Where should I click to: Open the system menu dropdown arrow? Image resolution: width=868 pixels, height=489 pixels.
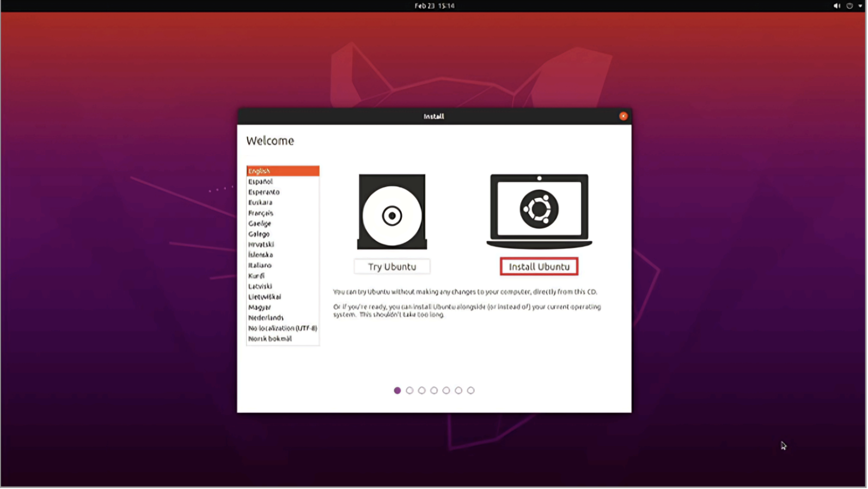860,6
